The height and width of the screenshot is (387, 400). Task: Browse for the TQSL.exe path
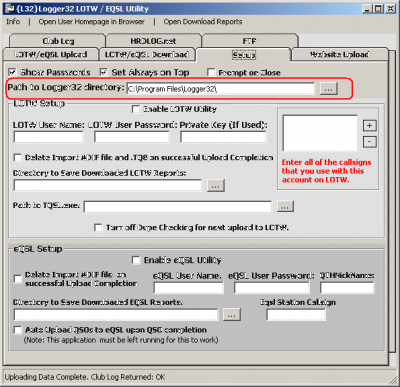tap(285, 206)
